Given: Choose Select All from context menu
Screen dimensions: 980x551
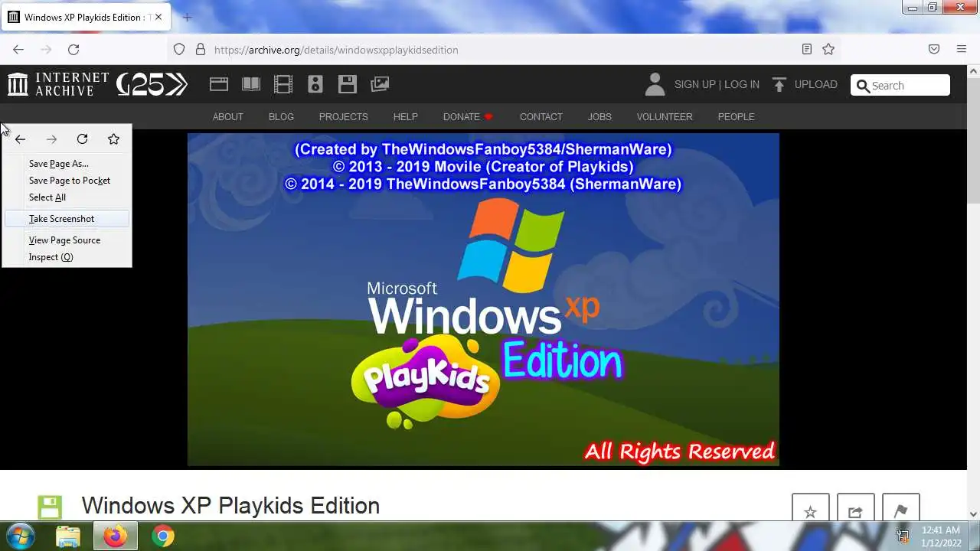Looking at the screenshot, I should 67,197.
